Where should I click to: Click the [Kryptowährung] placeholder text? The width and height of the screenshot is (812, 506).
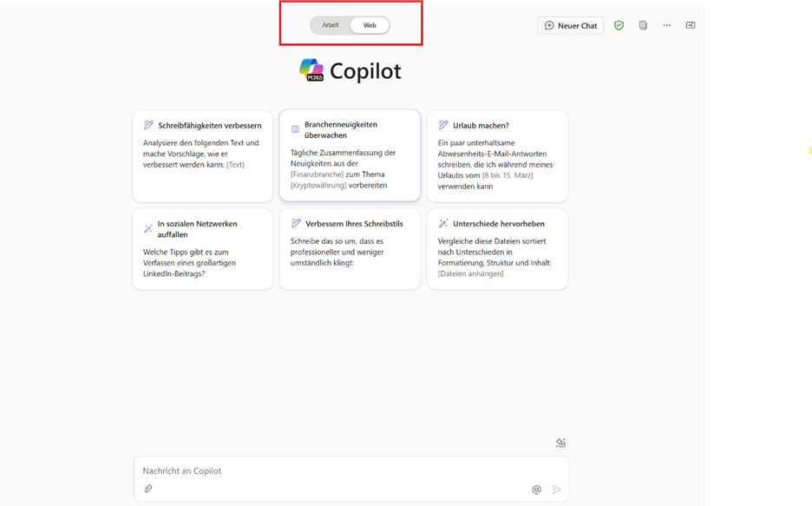coord(318,186)
